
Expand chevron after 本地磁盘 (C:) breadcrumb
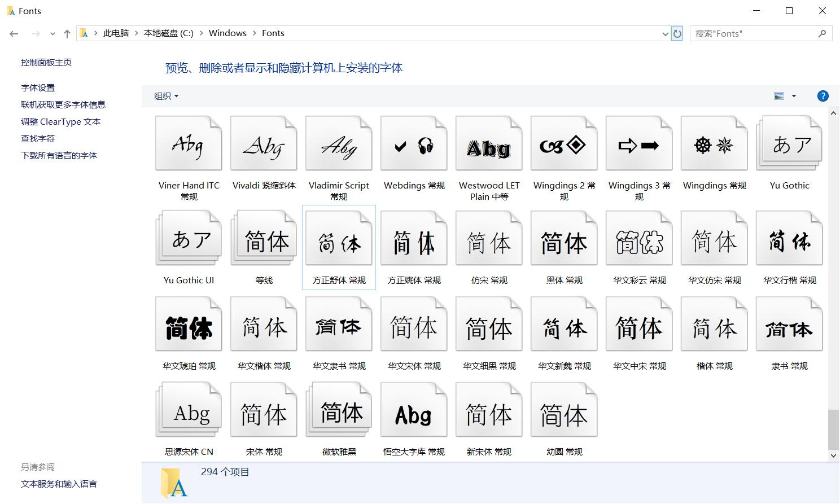(201, 33)
